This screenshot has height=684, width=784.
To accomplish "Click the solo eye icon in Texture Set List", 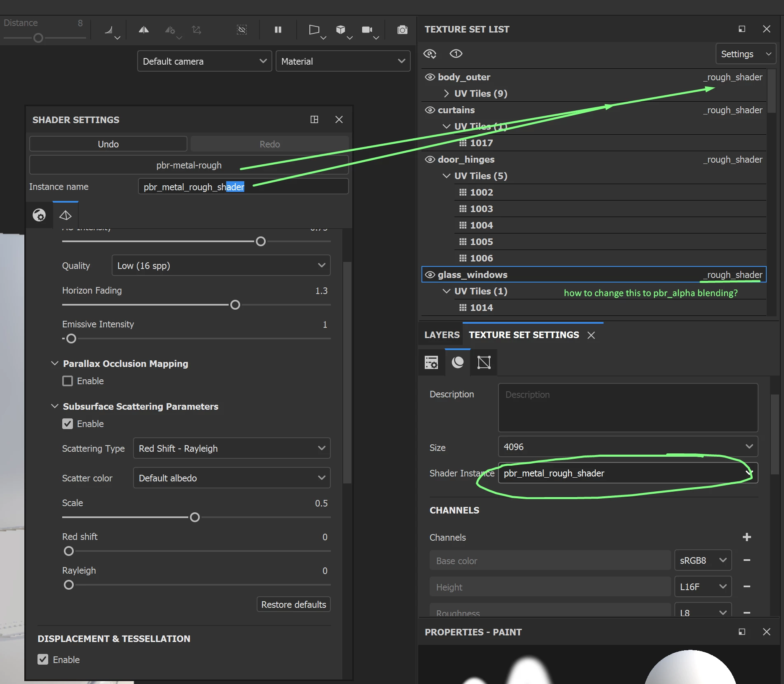I will (x=456, y=54).
